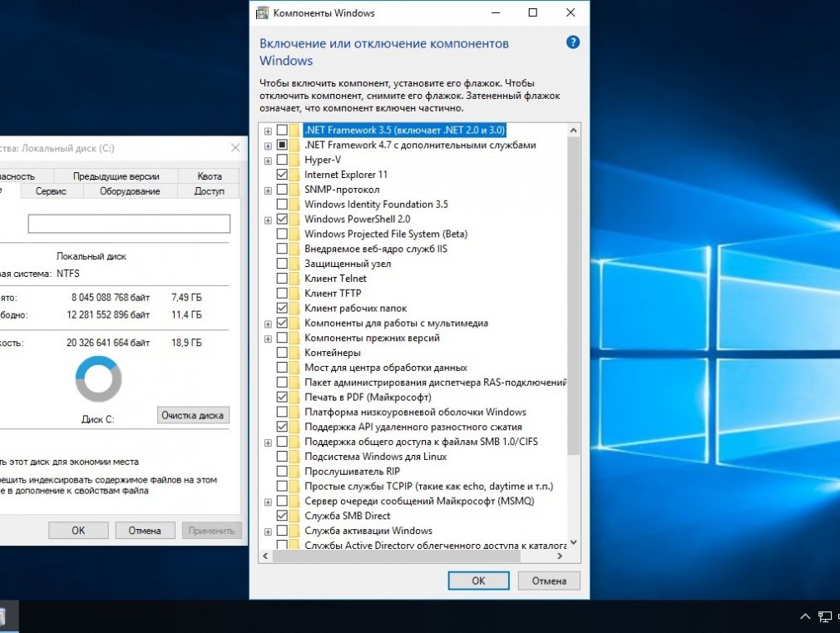Select Windows Identity Foundation 3.5 row
The height and width of the screenshot is (633, 840).
click(376, 205)
